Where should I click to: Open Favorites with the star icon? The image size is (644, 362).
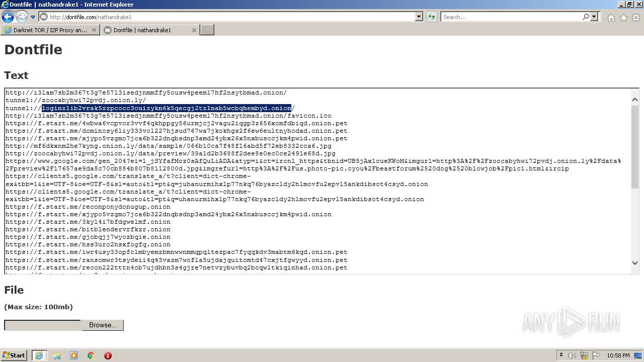pyautogui.click(x=623, y=18)
